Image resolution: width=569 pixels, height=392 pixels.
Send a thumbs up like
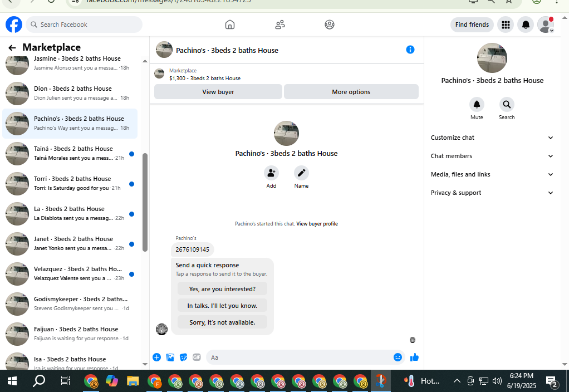(414, 357)
